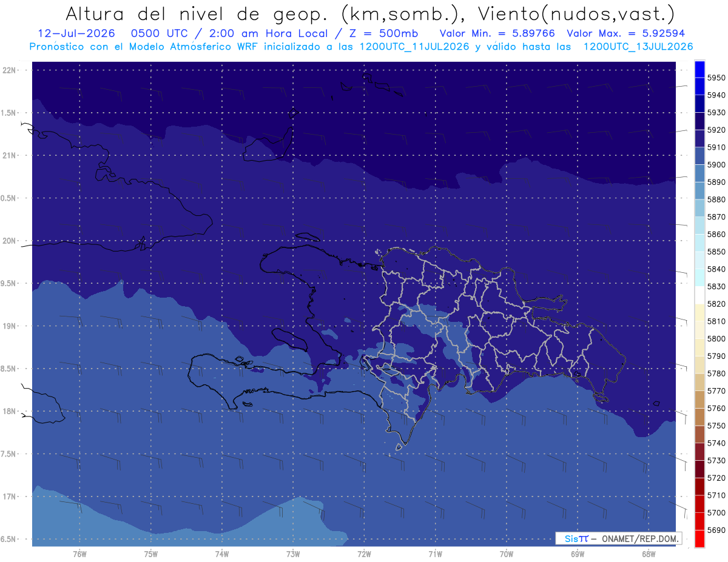Click legend value 5860
This screenshot has width=728, height=562.
(716, 234)
